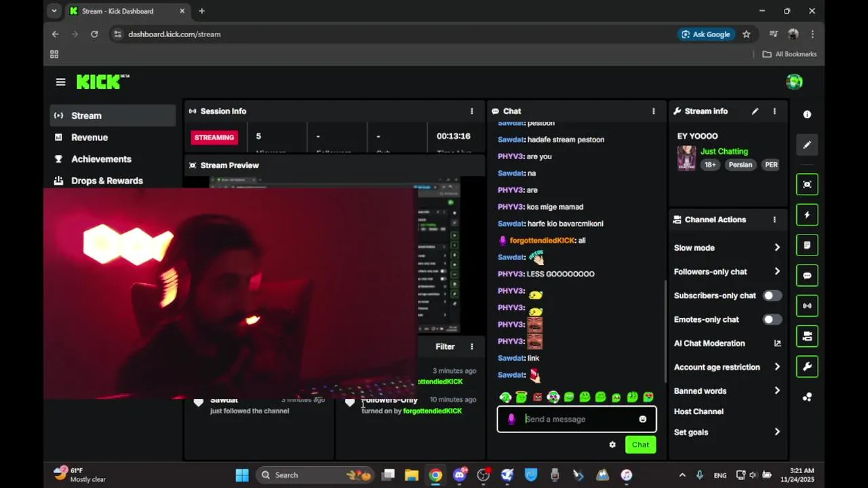
Task: Open AI Chat Moderation external link icon
Action: [x=777, y=343]
